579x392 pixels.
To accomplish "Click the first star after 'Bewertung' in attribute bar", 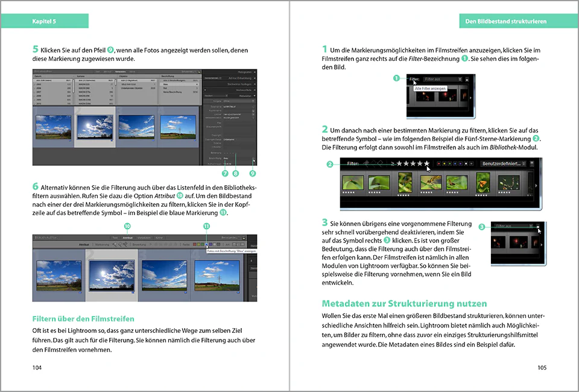I will [156, 244].
